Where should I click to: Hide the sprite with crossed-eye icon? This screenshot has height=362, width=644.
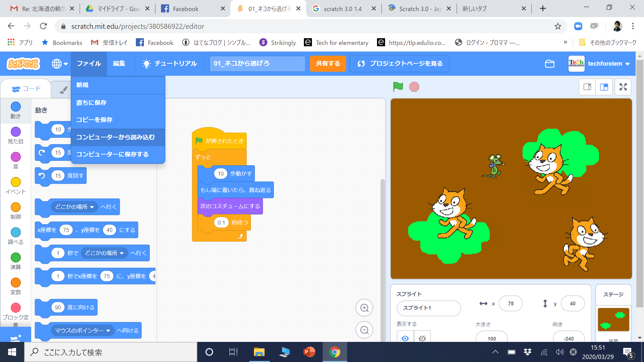[x=422, y=338]
